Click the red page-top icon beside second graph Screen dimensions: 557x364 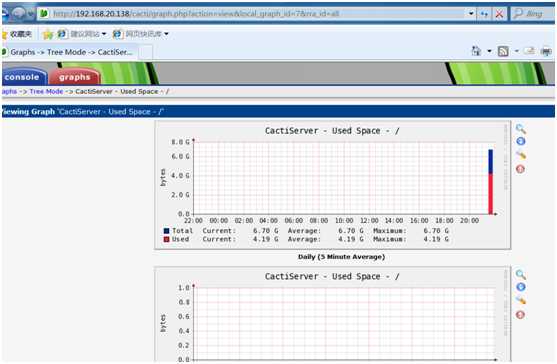point(520,315)
